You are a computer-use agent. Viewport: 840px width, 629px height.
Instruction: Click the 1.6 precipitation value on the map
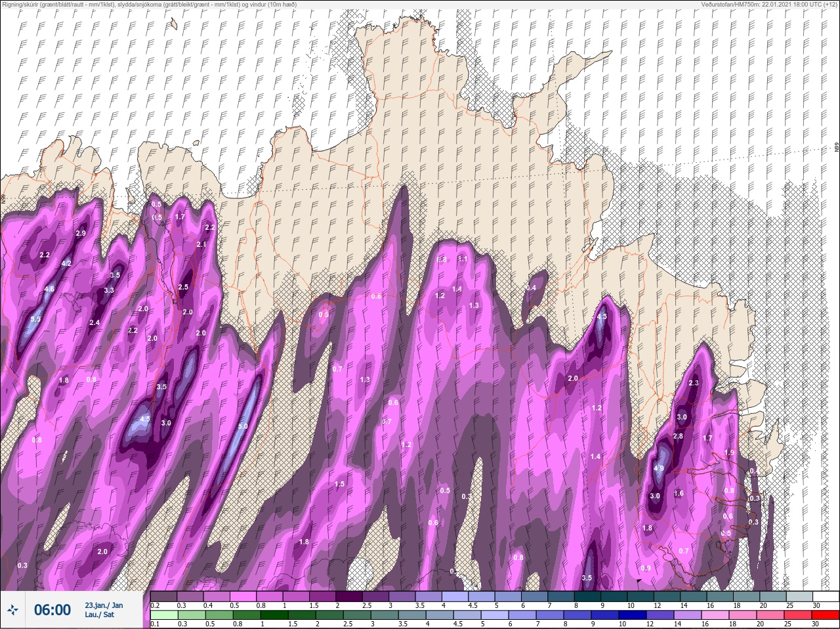[x=679, y=493]
